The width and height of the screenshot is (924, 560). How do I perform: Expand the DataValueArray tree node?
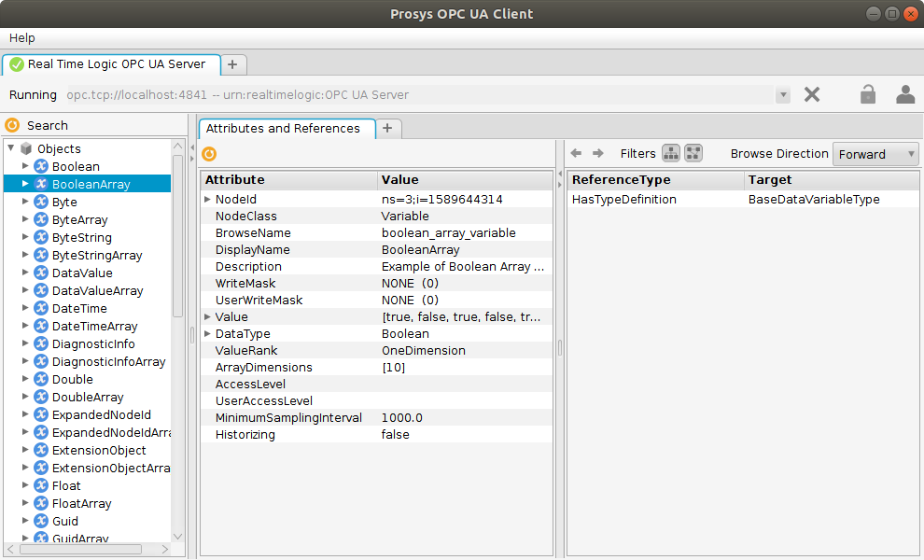(x=25, y=290)
